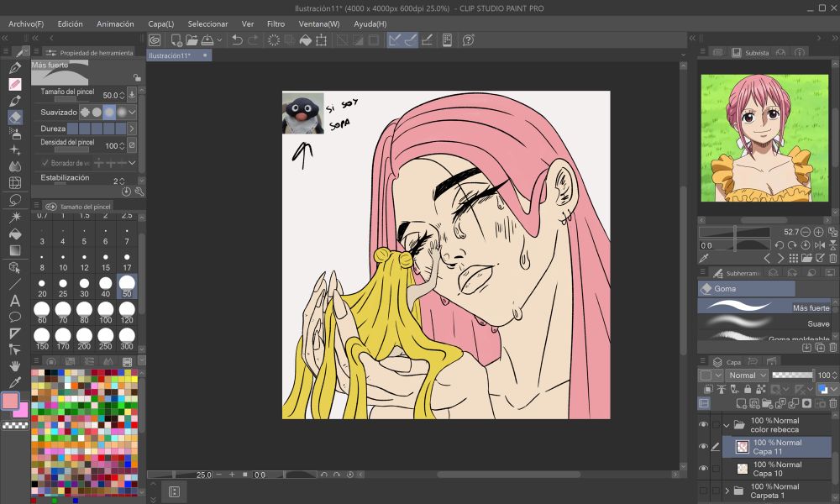Screen dimensions: 840x504
Task: Select the transparent color swatch
Action: point(15,425)
